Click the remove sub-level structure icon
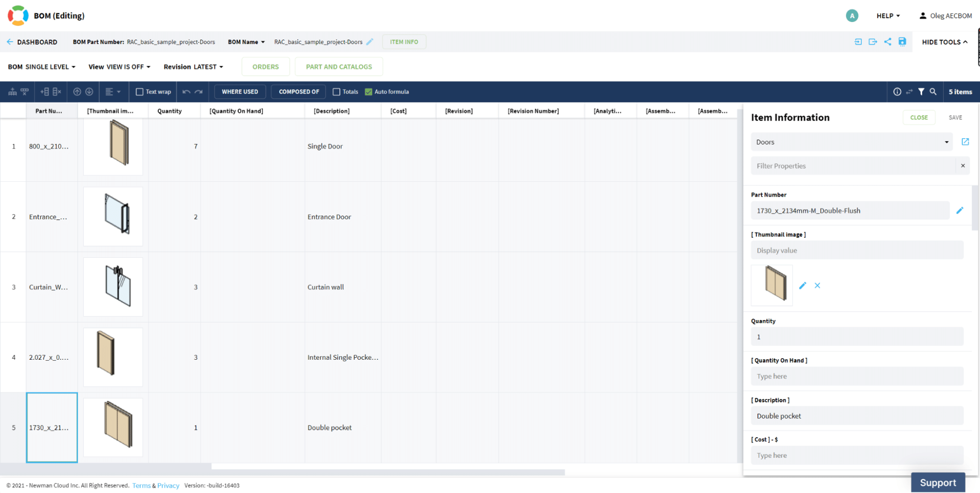This screenshot has height=493, width=980. [25, 92]
